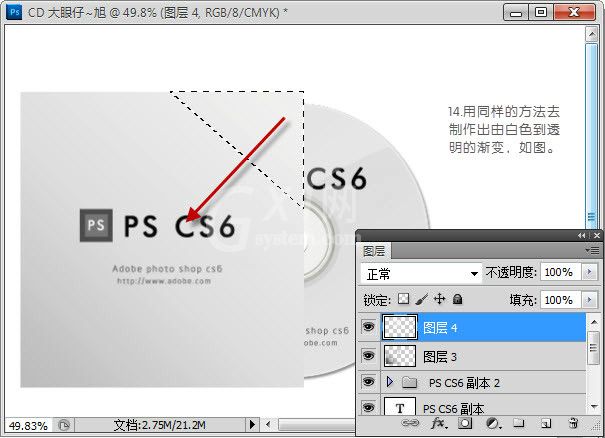Click the T thumbnail of PS CS6 副本
The height and width of the screenshot is (438, 605).
pyautogui.click(x=400, y=406)
